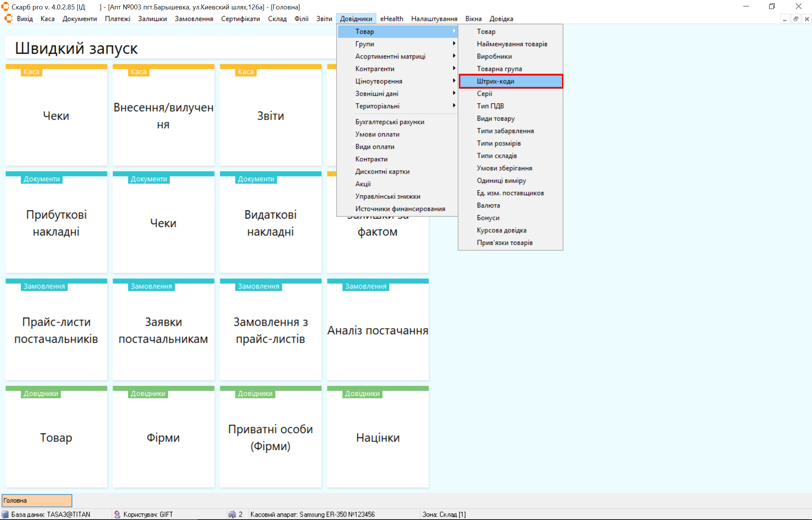Minimize the inner MDI child window
This screenshot has width=812, height=520.
click(785, 19)
